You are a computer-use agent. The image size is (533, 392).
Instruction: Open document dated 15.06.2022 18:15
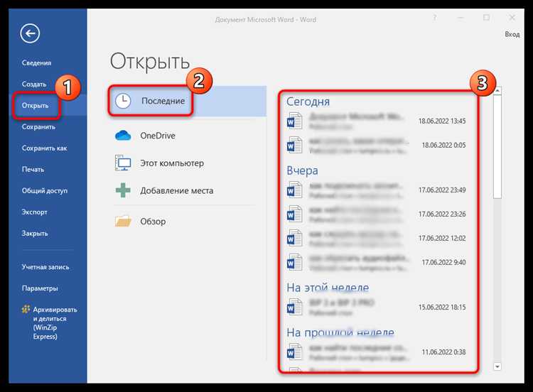coord(376,307)
